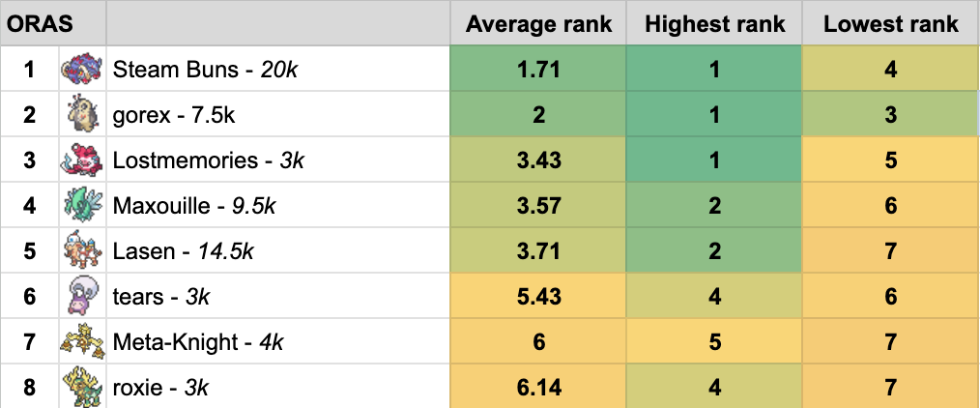Click the yellow sprite next to roxie

pos(82,387)
